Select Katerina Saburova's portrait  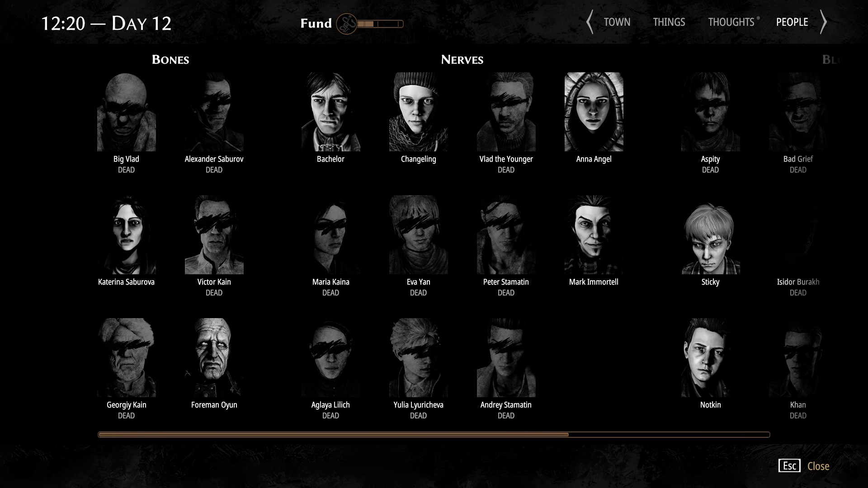pos(127,235)
